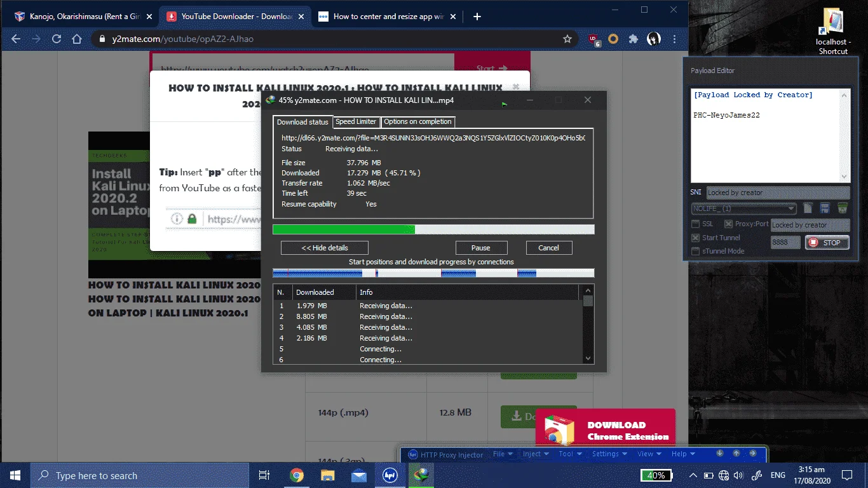Switch to Options on completion tab
Viewport: 868px width, 488px height.
tap(417, 121)
